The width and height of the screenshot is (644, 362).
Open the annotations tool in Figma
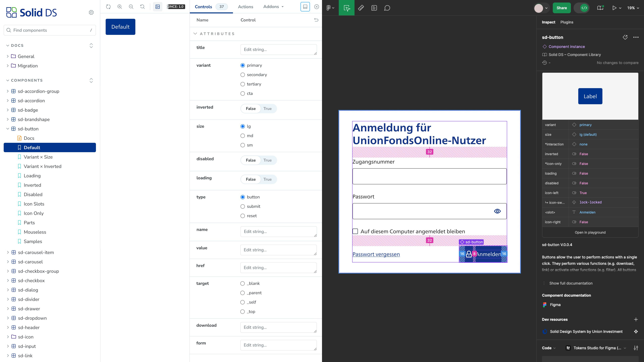(374, 8)
